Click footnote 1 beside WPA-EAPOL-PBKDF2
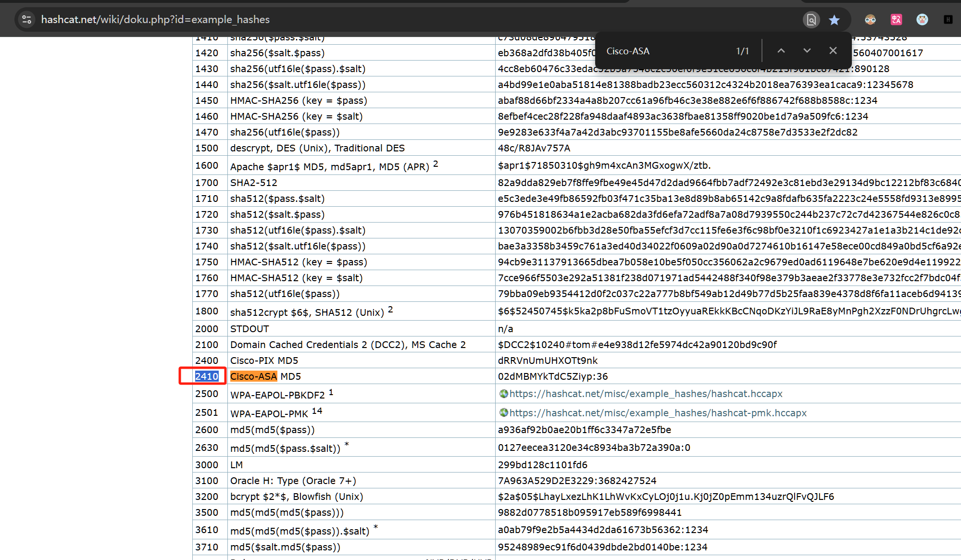The width and height of the screenshot is (961, 560). 331,392
